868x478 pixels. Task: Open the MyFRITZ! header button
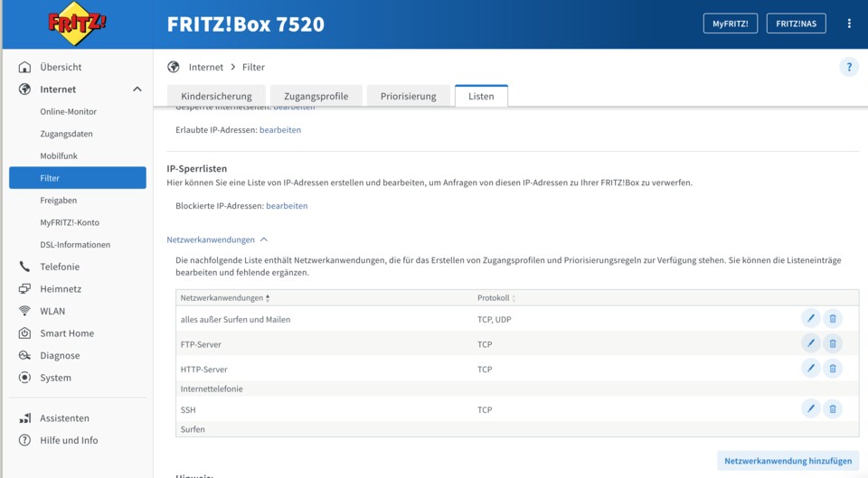pos(730,23)
